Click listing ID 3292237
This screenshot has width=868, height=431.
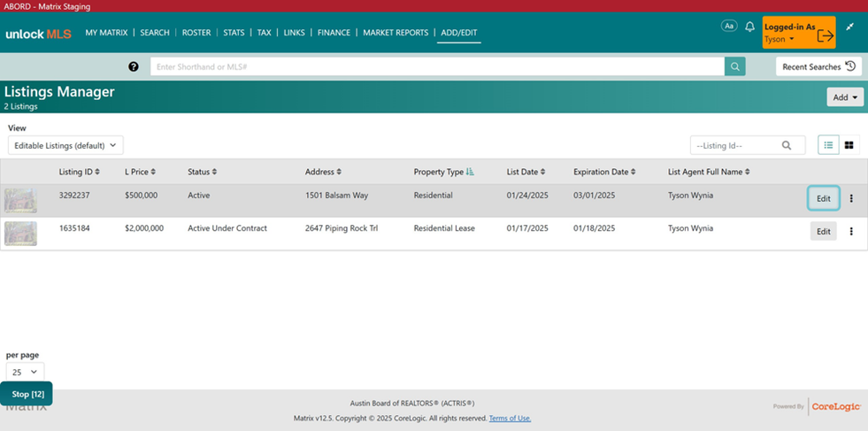click(74, 195)
